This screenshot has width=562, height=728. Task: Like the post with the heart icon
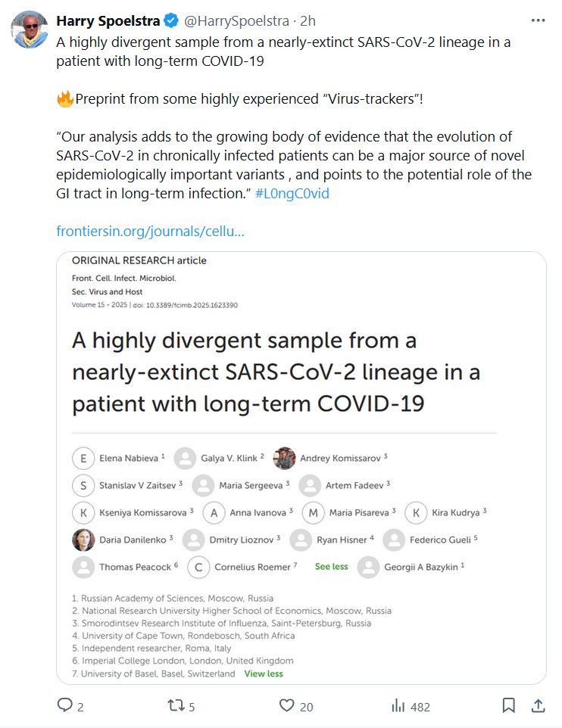pyautogui.click(x=286, y=706)
